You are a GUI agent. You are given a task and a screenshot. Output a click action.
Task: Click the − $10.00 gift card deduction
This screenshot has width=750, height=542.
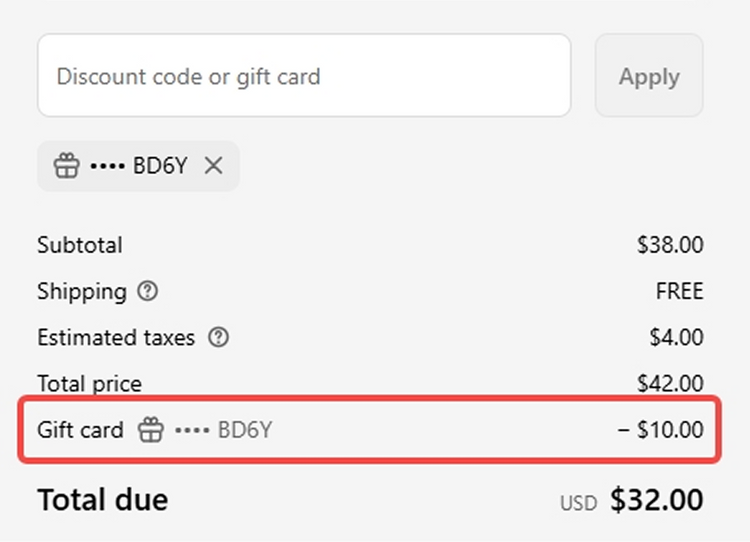pos(661,431)
